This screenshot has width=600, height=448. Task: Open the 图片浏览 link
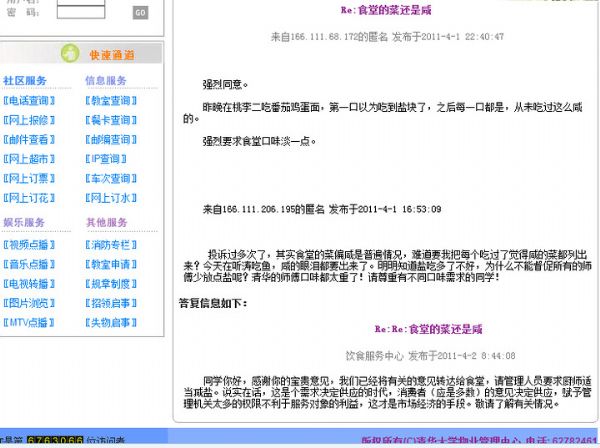tap(28, 303)
